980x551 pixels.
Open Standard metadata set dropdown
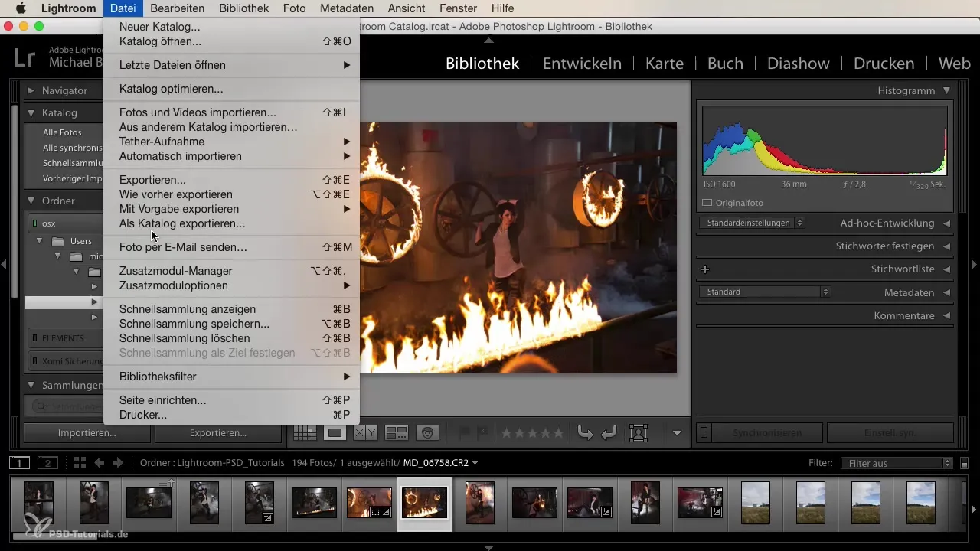765,292
